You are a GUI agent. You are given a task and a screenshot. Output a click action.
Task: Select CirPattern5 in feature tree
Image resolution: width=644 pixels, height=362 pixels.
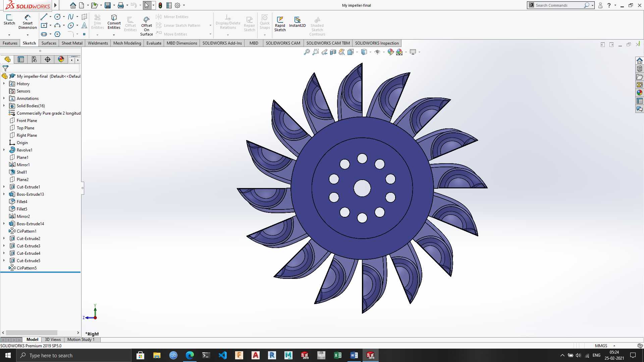point(26,268)
